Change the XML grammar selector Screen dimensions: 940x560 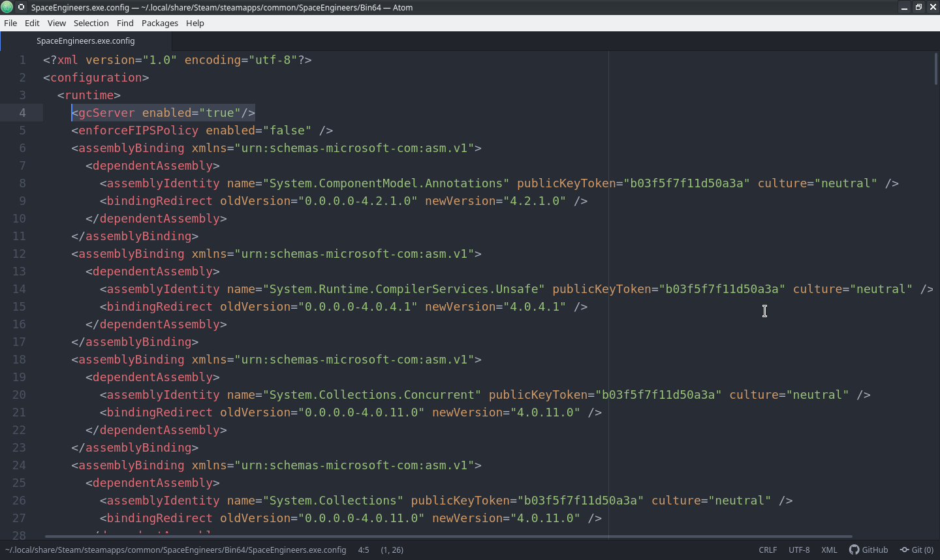point(829,550)
